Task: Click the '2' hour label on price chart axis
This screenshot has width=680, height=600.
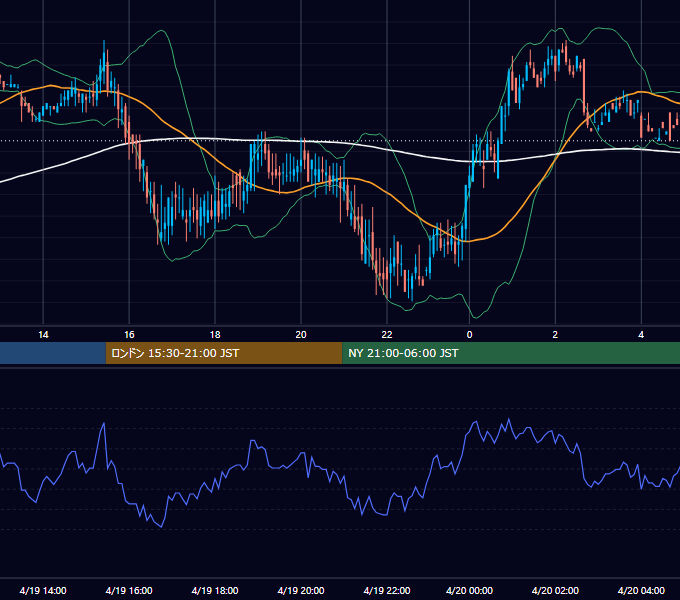Action: [x=555, y=335]
